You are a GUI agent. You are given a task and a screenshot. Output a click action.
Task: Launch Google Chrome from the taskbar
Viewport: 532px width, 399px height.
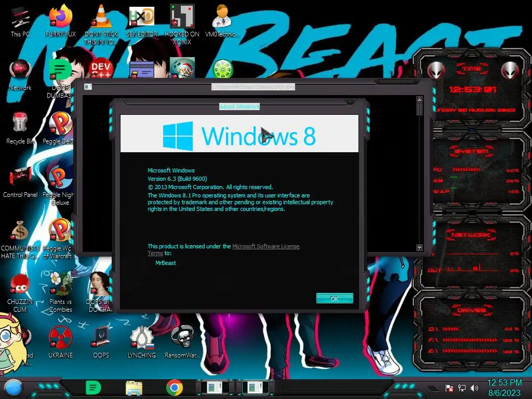(x=175, y=388)
